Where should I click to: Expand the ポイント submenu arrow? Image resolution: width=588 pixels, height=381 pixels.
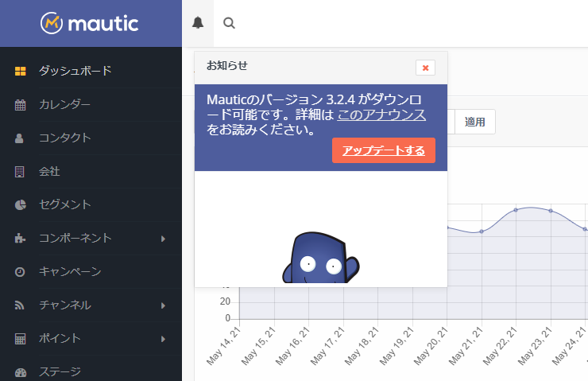[163, 339]
